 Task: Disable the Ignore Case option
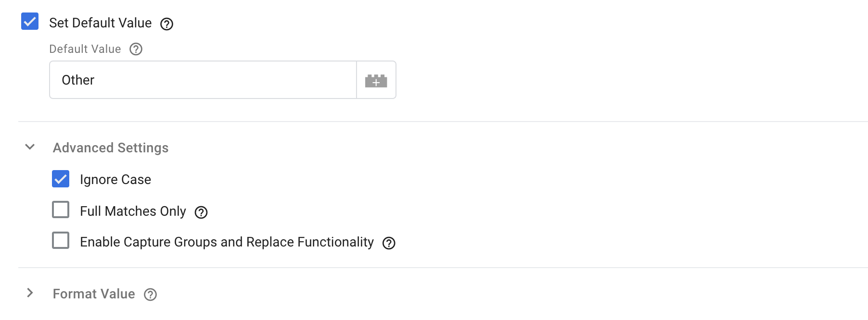click(60, 179)
